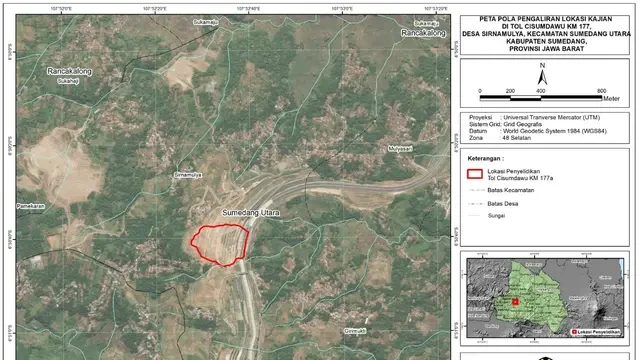
Task: Click the large quarry clearing at left
Action: coord(61,165)
